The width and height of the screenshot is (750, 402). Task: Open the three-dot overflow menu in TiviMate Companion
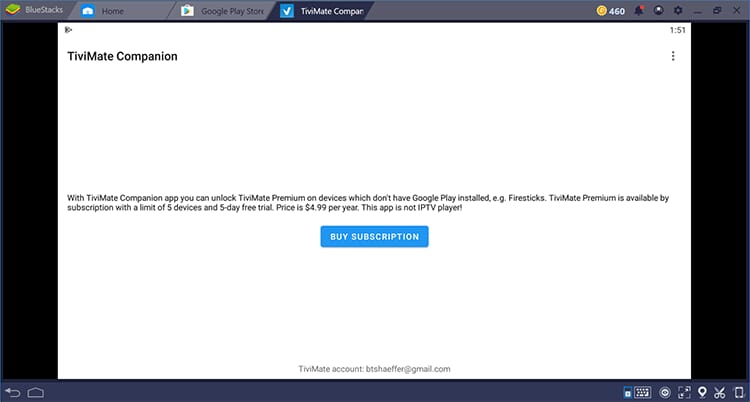673,56
